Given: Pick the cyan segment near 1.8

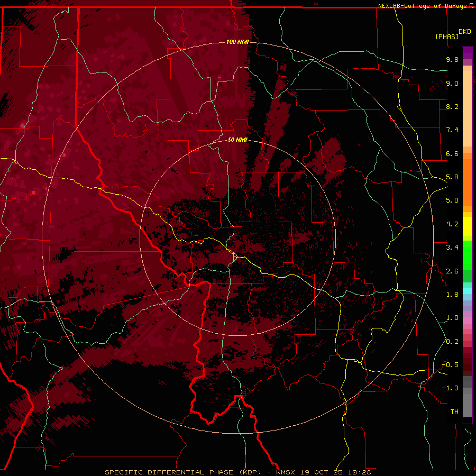Looking at the screenshot, I should tap(467, 291).
